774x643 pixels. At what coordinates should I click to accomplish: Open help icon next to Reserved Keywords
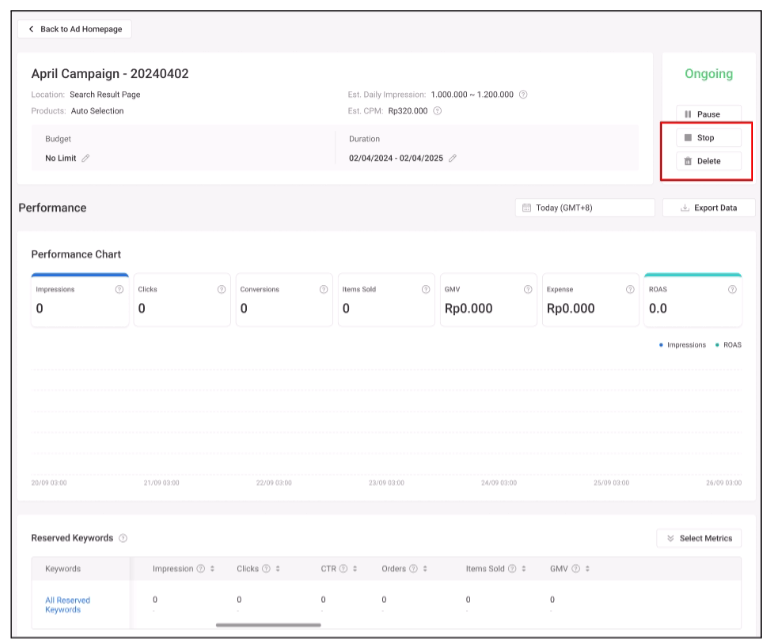click(123, 538)
